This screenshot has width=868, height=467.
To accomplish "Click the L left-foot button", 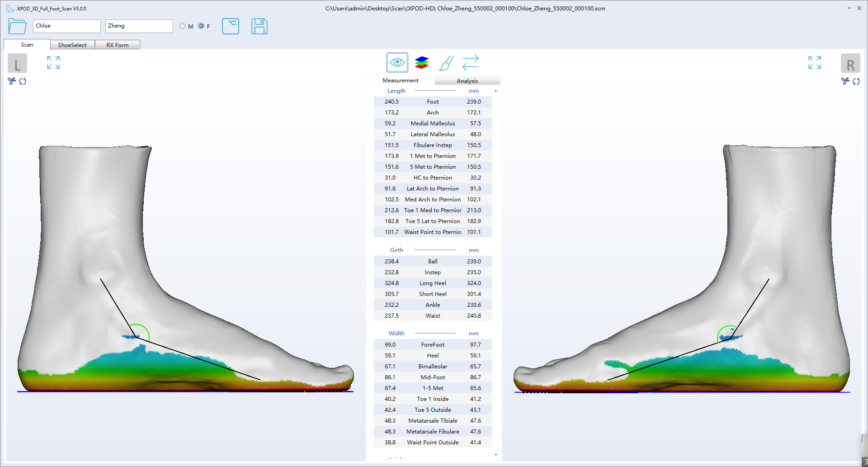I will (17, 63).
